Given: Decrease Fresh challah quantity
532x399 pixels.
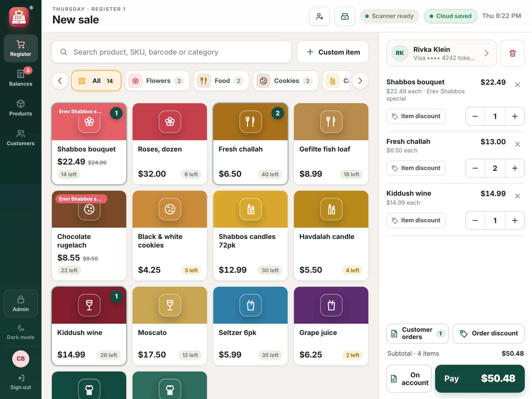Looking at the screenshot, I should [475, 168].
